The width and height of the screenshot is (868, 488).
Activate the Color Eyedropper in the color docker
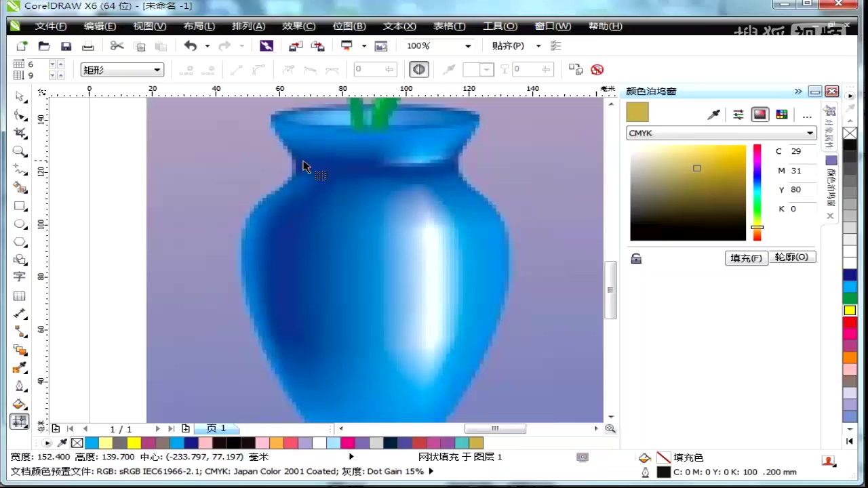coord(713,114)
